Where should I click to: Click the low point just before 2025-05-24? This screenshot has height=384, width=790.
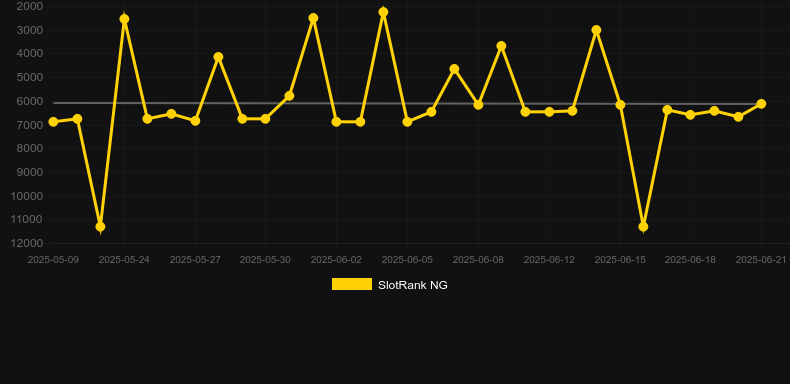[100, 227]
